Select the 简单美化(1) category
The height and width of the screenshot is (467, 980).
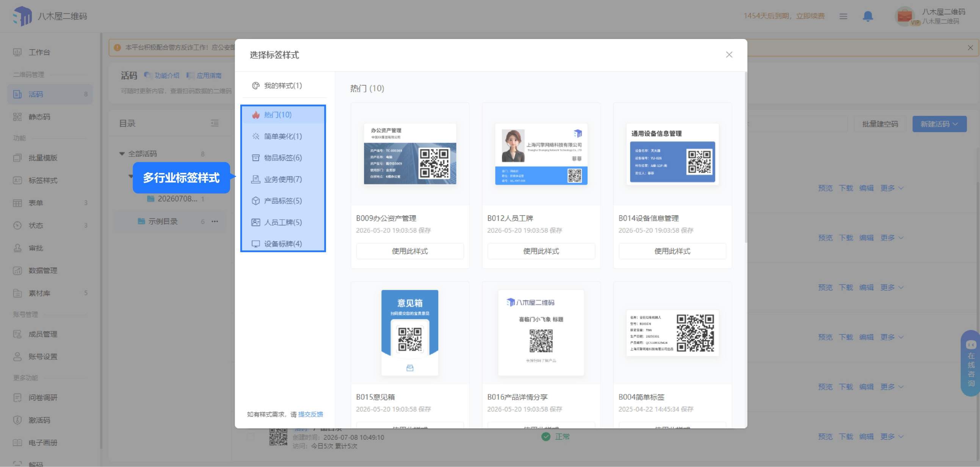[x=284, y=136]
